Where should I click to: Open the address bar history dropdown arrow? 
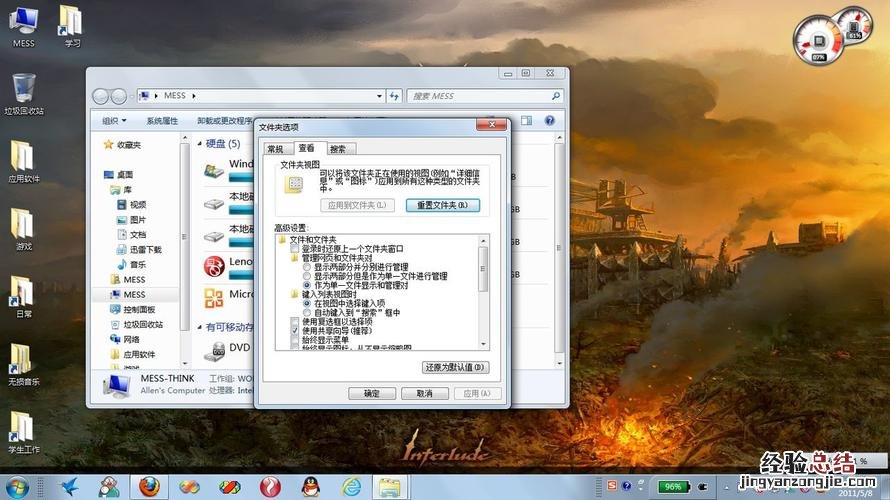[x=379, y=96]
